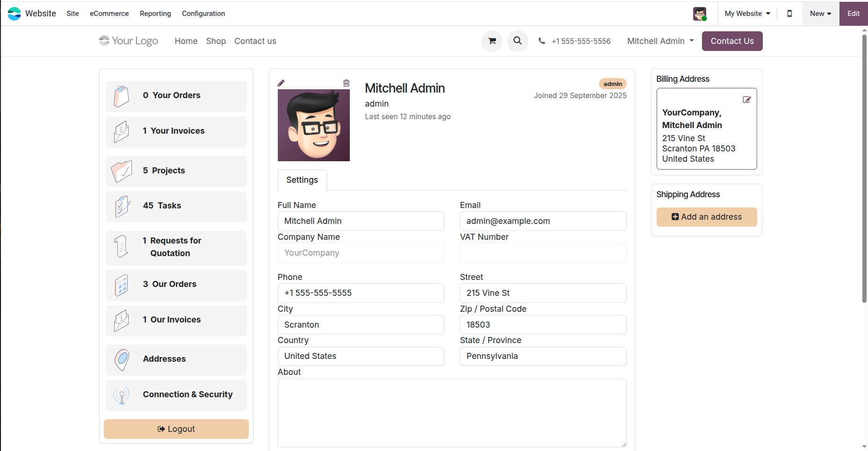868x451 pixels.
Task: Click the VAT Number input field
Action: click(x=543, y=253)
